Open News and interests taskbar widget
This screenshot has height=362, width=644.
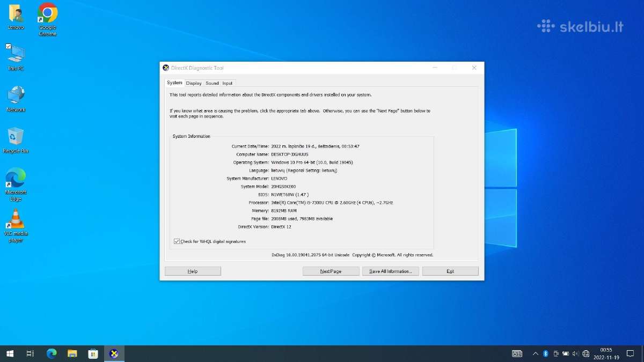pos(517,353)
